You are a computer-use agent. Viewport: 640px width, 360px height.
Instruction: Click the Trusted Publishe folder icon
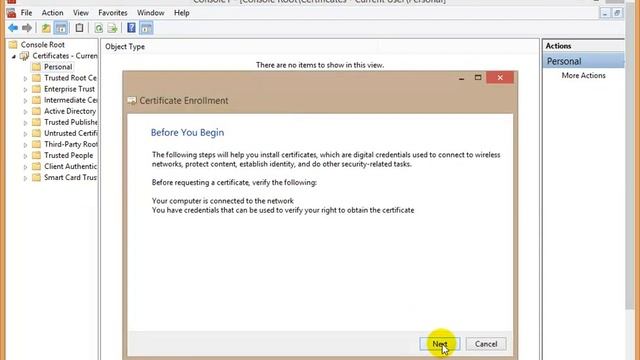coord(36,122)
